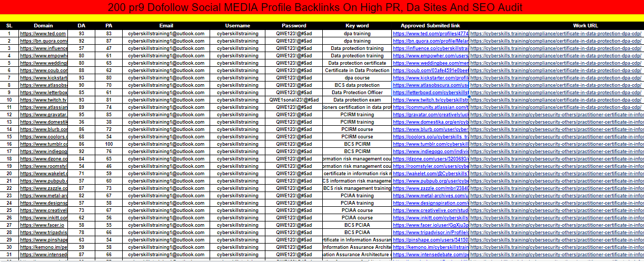Screen dimensions: 644x262
Task: Select the username cell in row 20
Action: (x=237, y=173)
